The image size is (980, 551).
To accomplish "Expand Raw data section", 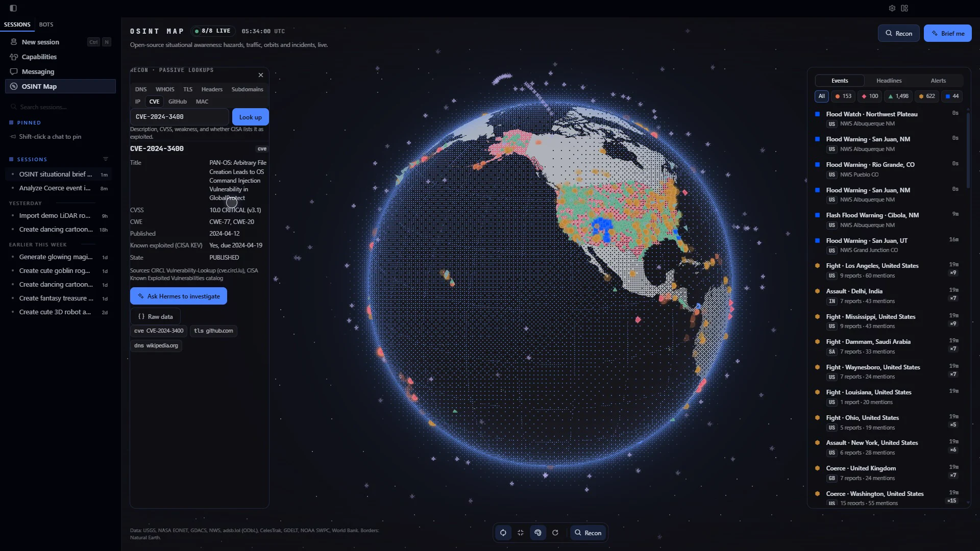I will pos(155,316).
